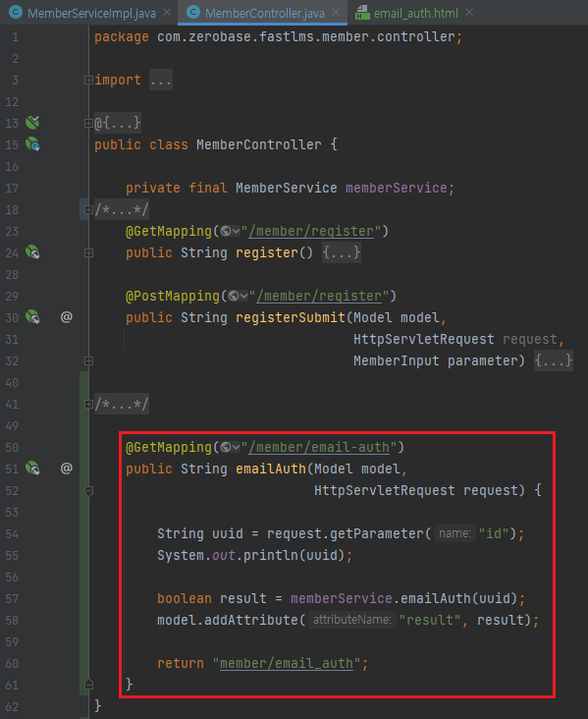Click the package declaration on line 1
This screenshot has height=719, width=588.
(278, 37)
